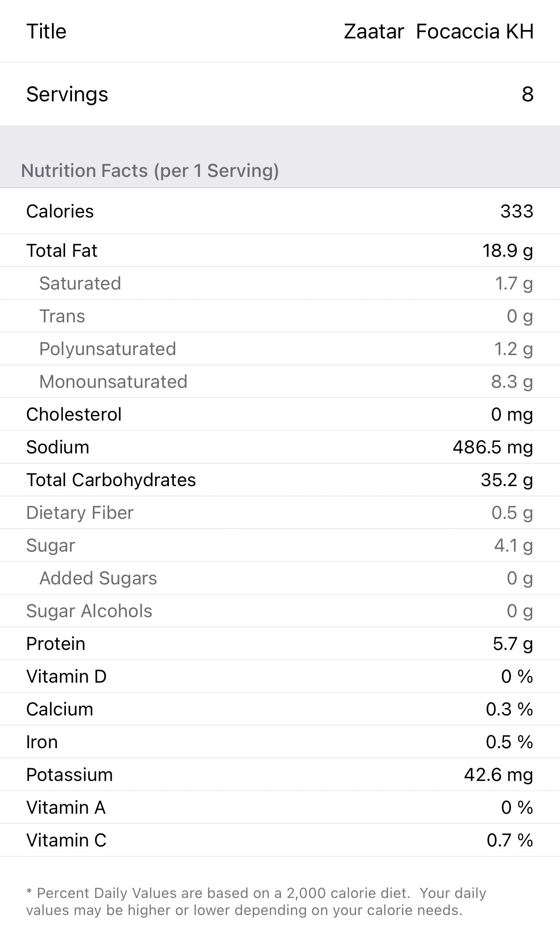Viewport: 560px width, 936px height.
Task: Tap the Sugar 4.1 g value
Action: click(513, 546)
